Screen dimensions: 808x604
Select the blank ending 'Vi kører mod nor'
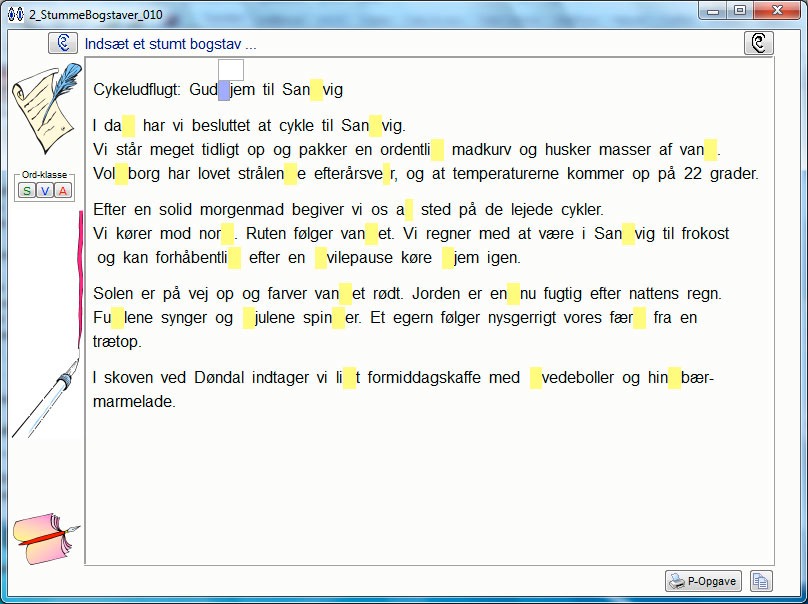(x=228, y=234)
